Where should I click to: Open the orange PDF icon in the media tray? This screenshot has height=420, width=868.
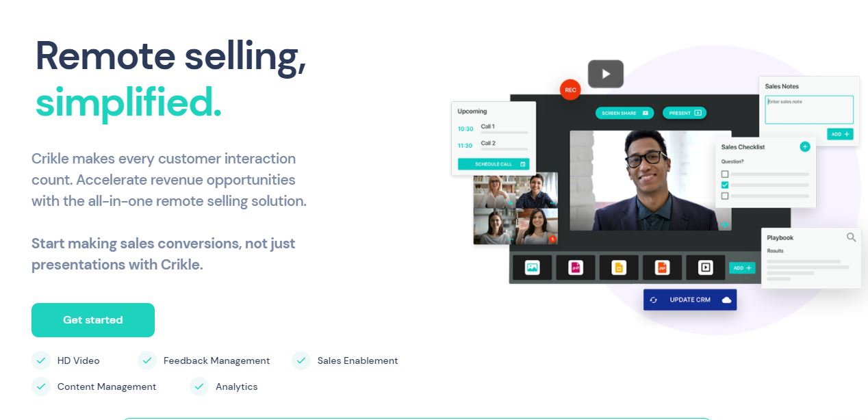coord(663,267)
